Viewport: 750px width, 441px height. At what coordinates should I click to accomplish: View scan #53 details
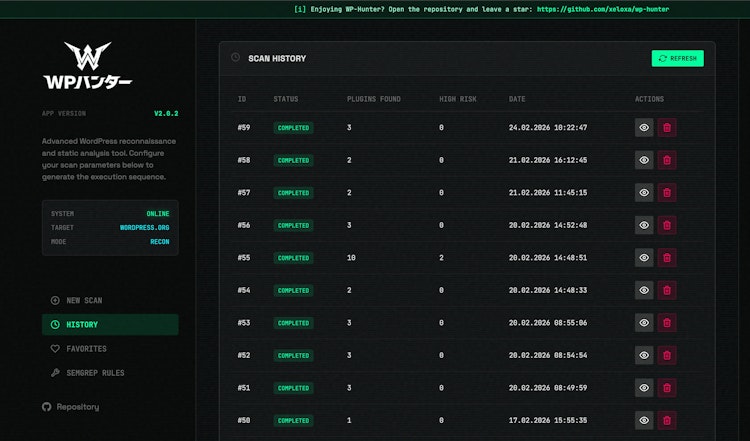pos(644,323)
